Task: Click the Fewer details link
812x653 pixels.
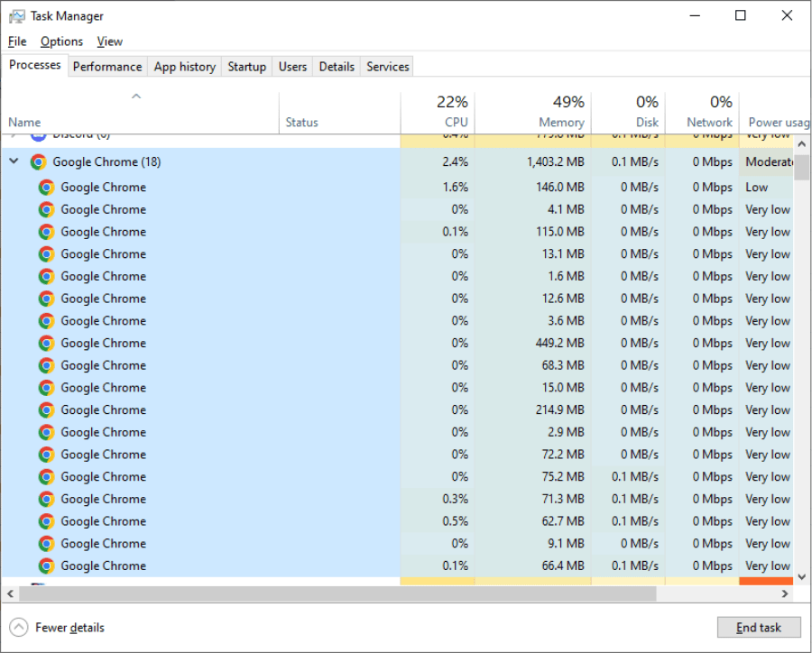Action: coord(69,627)
